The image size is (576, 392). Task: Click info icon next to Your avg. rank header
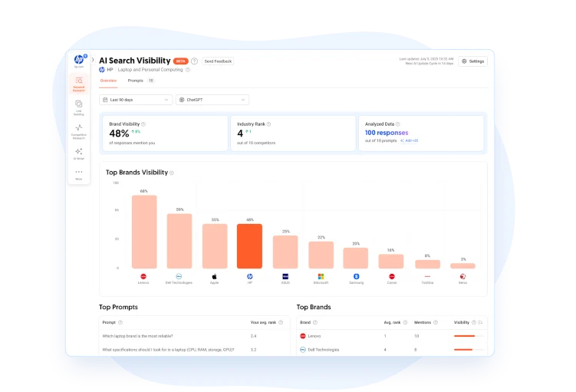coord(281,322)
